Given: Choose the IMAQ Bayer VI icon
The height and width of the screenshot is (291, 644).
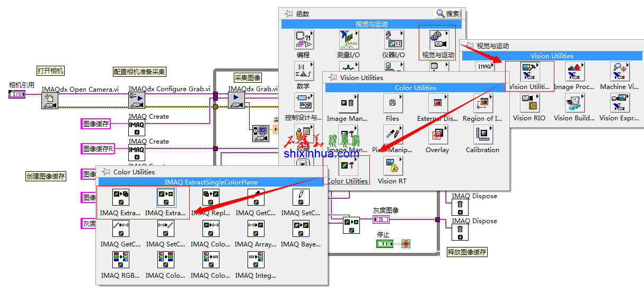Looking at the screenshot, I should pos(301,229).
